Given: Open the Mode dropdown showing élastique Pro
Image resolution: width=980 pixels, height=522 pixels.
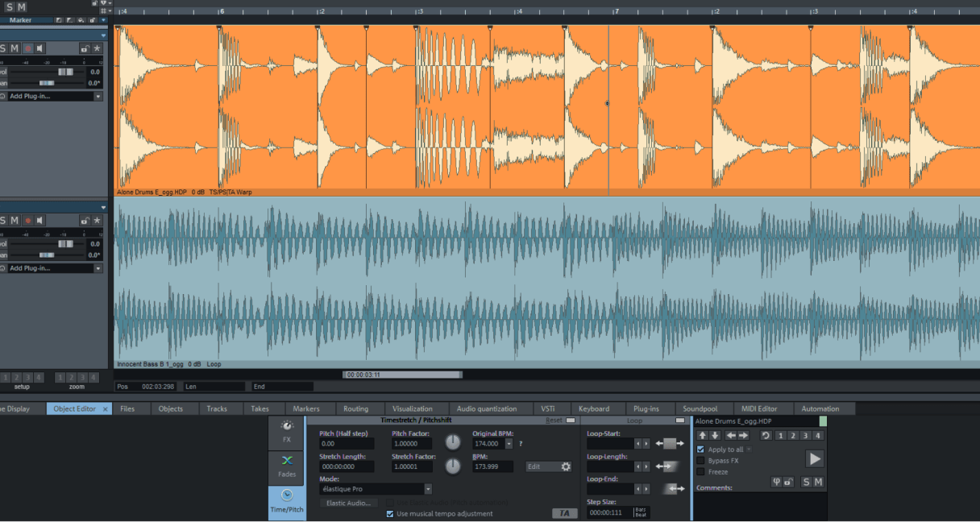Looking at the screenshot, I should click(x=428, y=489).
